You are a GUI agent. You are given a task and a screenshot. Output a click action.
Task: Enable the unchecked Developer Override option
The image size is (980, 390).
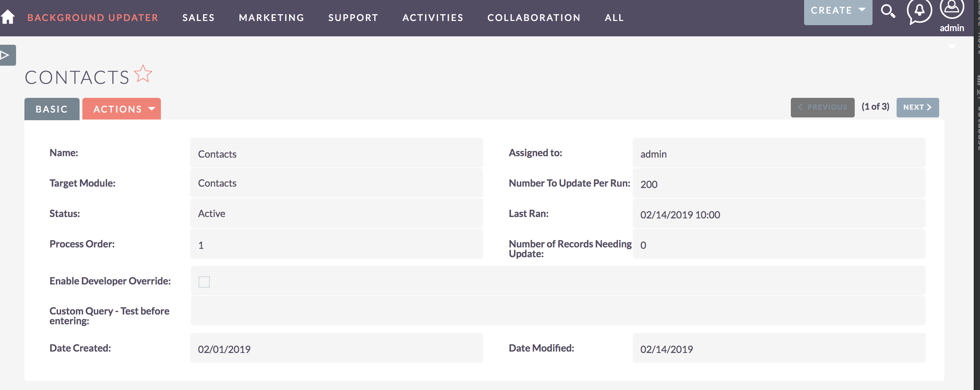coord(204,282)
